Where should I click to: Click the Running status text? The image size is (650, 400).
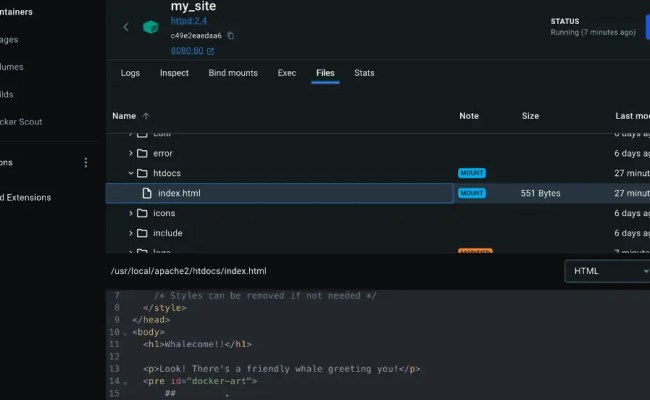tap(593, 32)
